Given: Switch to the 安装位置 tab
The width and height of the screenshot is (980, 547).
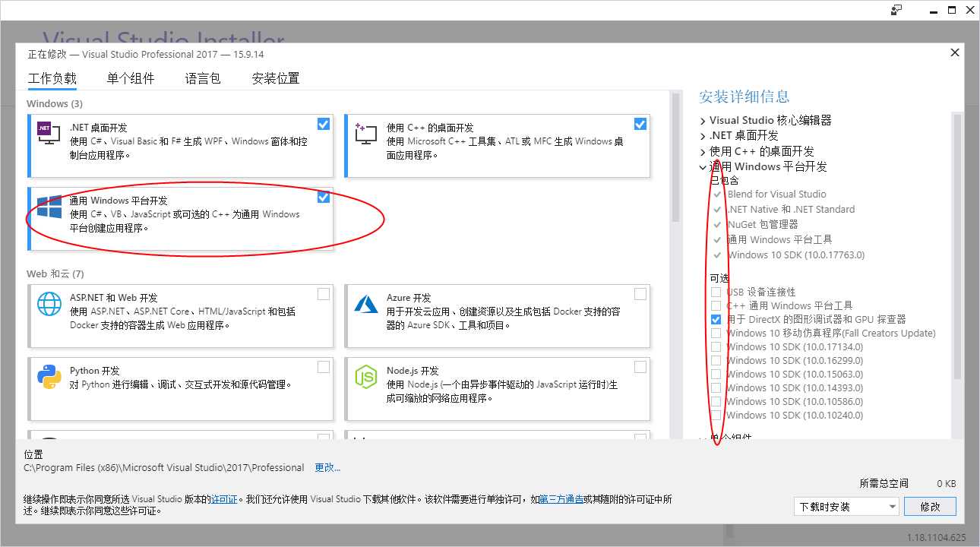Looking at the screenshot, I should click(x=276, y=78).
